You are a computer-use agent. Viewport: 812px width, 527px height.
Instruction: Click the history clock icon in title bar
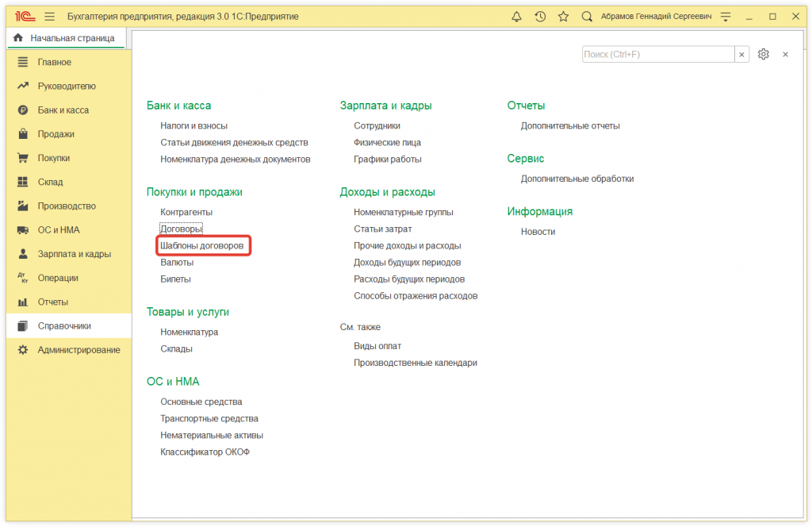540,16
